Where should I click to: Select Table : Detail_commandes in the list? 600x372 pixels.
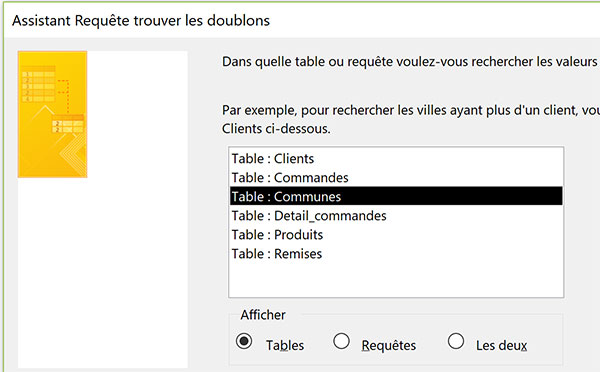[x=396, y=215]
